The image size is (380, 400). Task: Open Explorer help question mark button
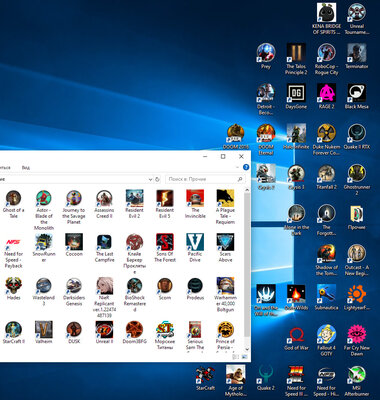click(x=246, y=167)
